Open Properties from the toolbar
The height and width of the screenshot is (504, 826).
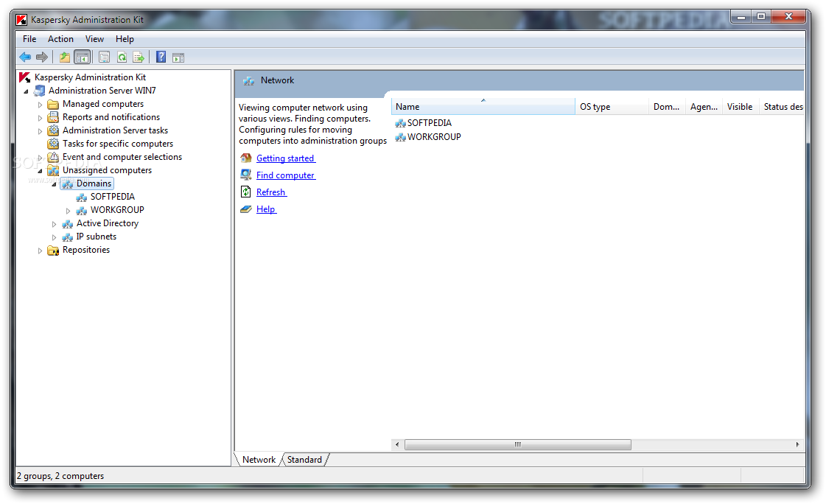[x=105, y=57]
